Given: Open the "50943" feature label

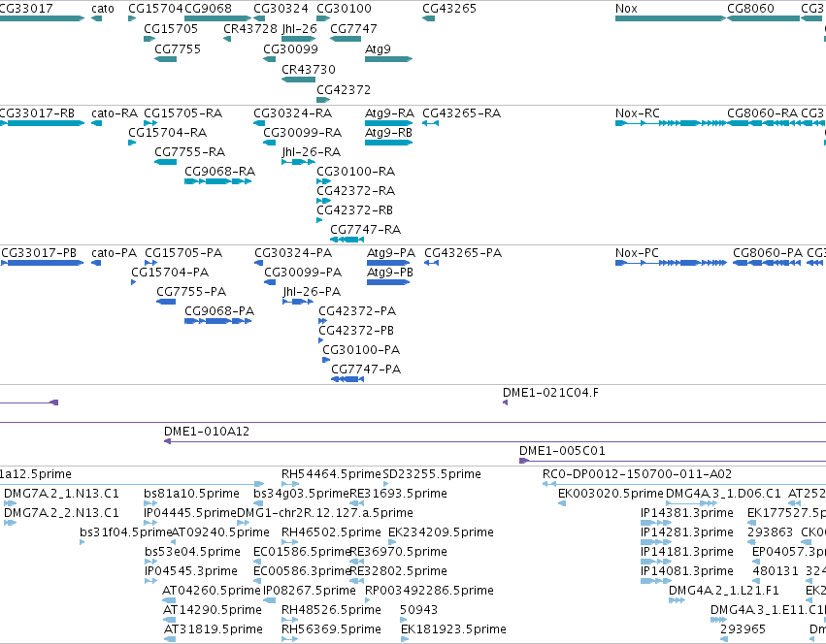Looking at the screenshot, I should click(418, 610).
